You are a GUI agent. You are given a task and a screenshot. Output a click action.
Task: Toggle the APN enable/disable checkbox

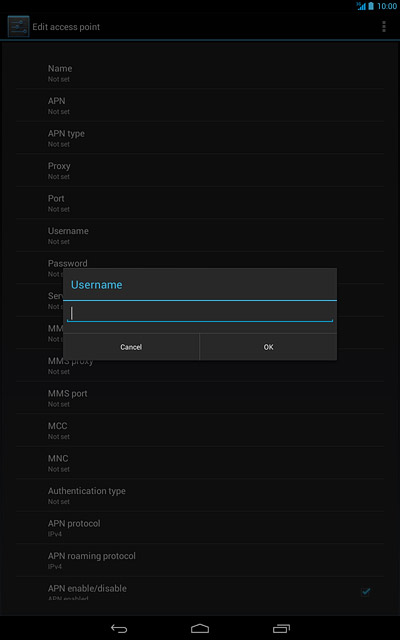[366, 591]
